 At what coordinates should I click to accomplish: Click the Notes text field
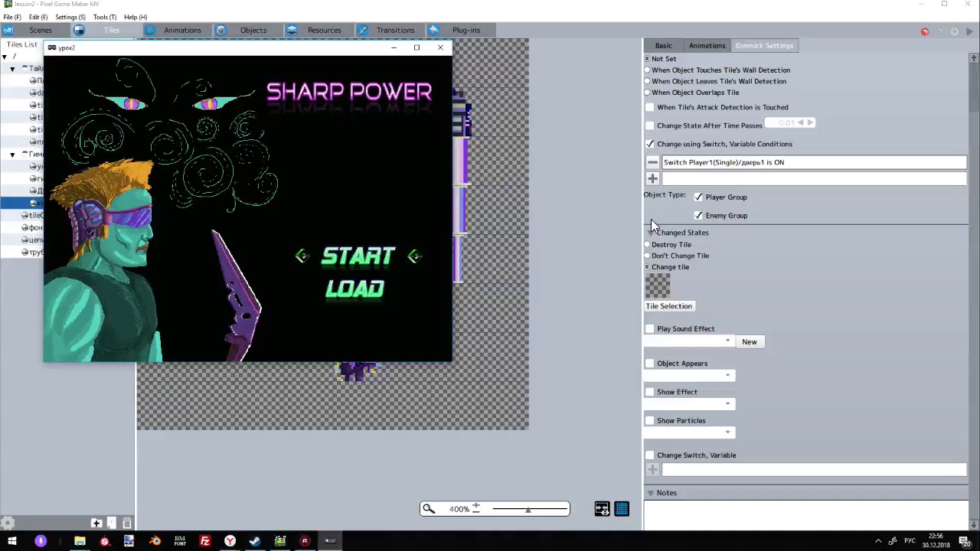click(x=805, y=514)
